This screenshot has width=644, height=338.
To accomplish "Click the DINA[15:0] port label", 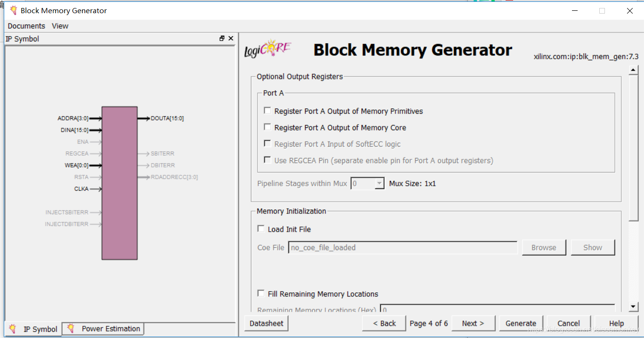I will click(x=75, y=130).
